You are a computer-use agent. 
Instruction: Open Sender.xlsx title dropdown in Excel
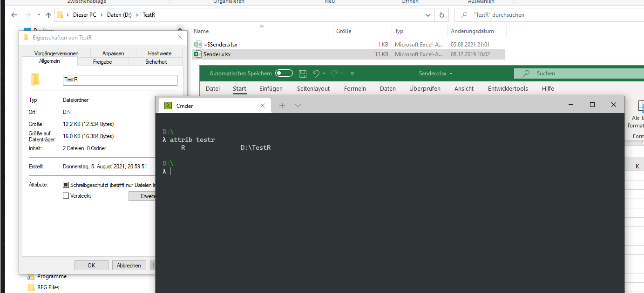coord(451,74)
